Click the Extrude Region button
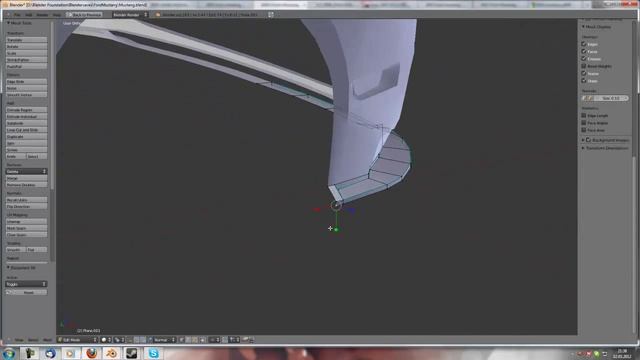 [x=26, y=110]
